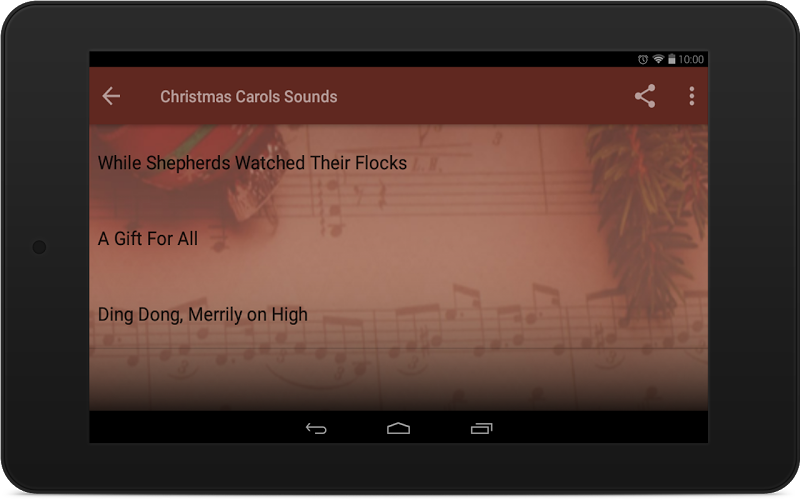Go to the Android home button

[398, 429]
